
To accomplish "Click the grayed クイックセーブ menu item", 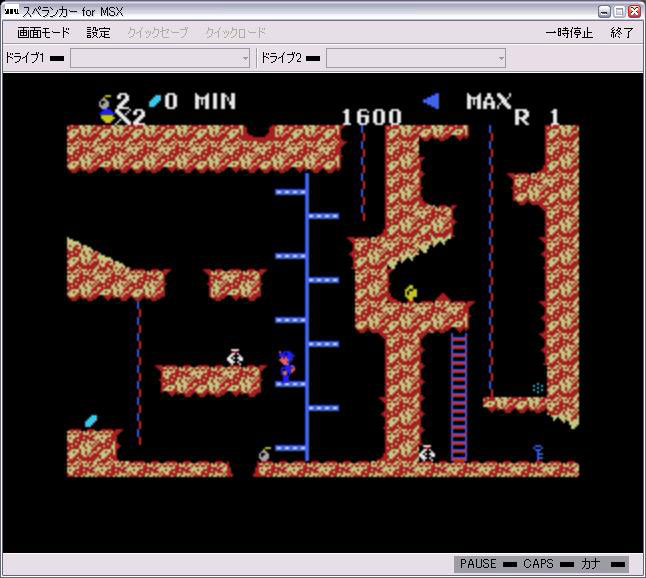I will click(x=158, y=33).
